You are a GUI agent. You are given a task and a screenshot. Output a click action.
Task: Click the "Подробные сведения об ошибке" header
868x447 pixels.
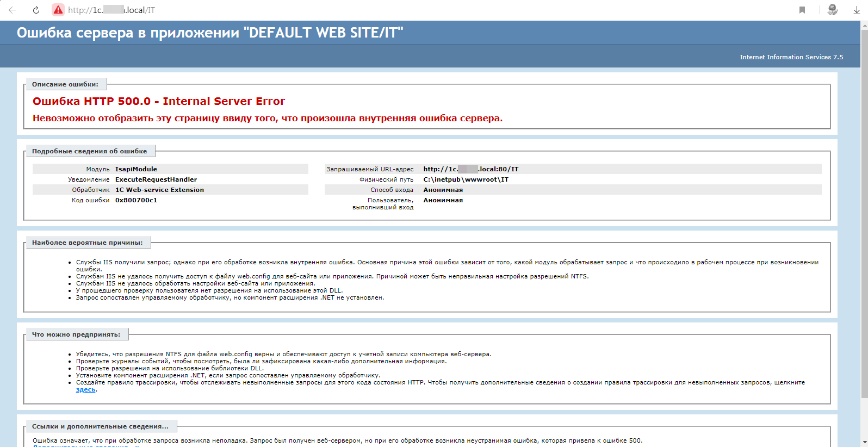(89, 151)
